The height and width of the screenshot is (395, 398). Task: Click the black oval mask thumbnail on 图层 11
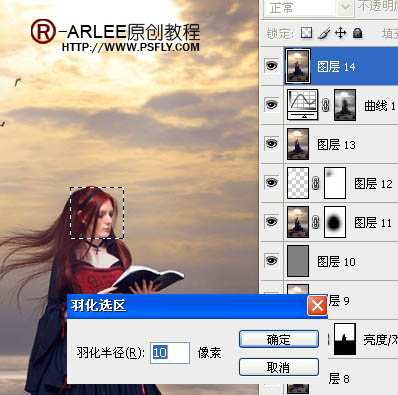click(335, 222)
